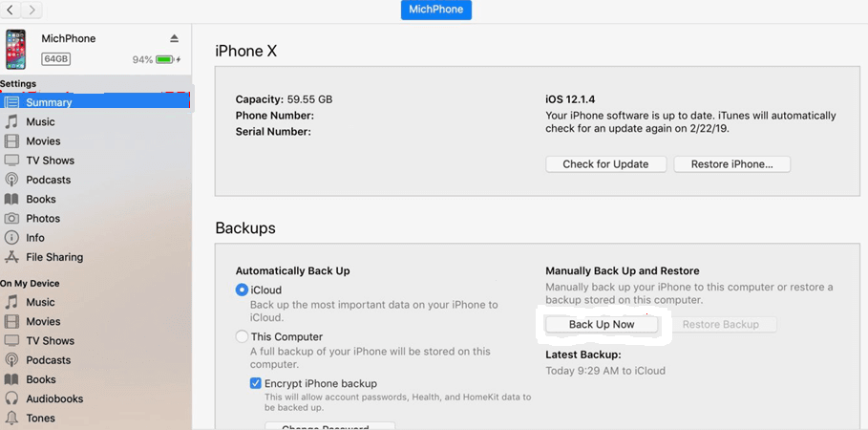Click the forward navigation arrow
The width and height of the screenshot is (868, 430).
(32, 10)
